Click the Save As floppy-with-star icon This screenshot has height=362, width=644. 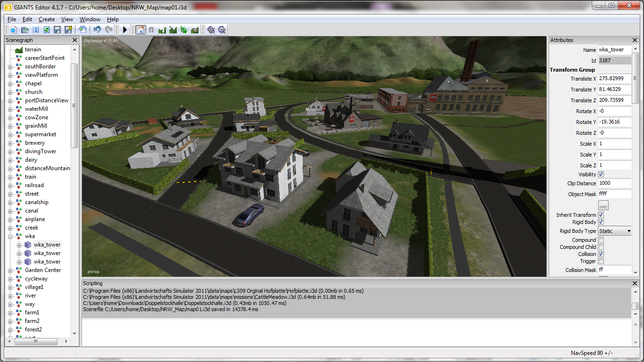(x=68, y=30)
